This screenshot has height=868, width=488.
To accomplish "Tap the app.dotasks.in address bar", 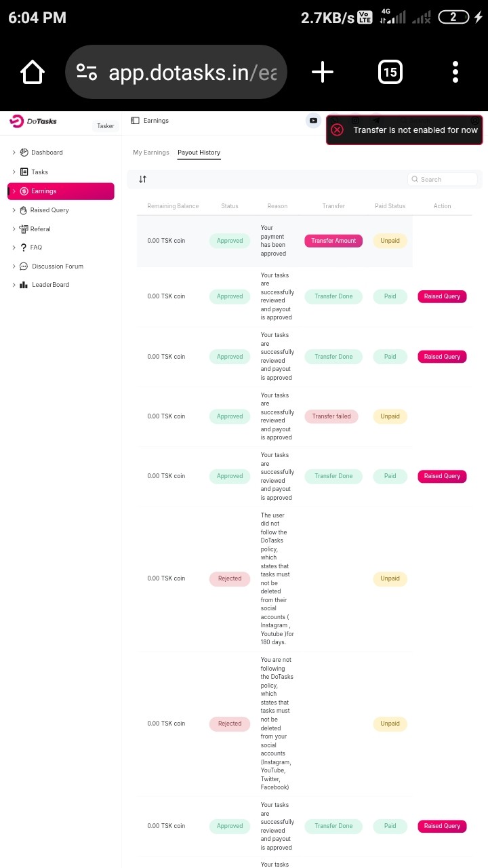I will (192, 72).
